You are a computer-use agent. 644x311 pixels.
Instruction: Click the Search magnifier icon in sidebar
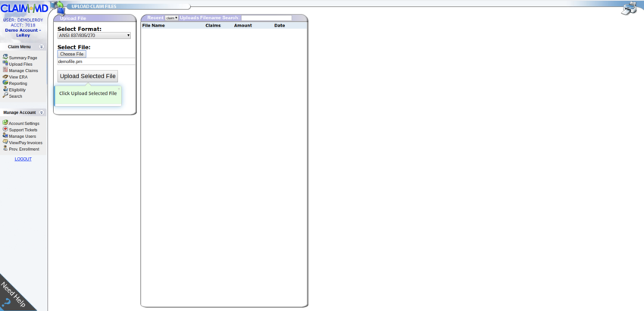[5, 96]
